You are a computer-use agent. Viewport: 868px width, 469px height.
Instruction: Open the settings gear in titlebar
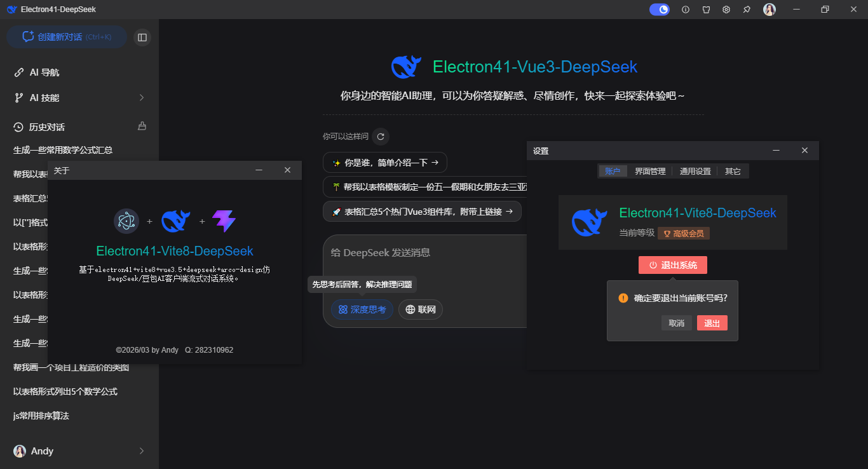tap(726, 10)
